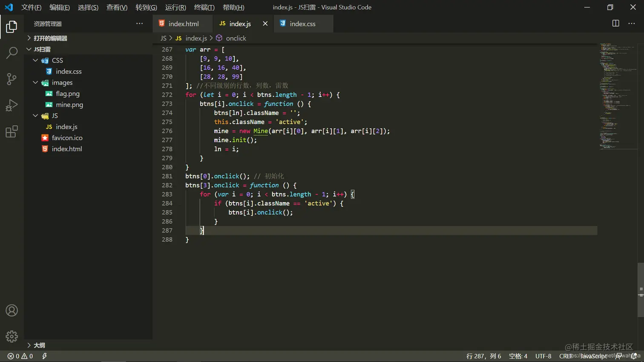
Task: Click the lightning port status icon
Action: coord(44,356)
